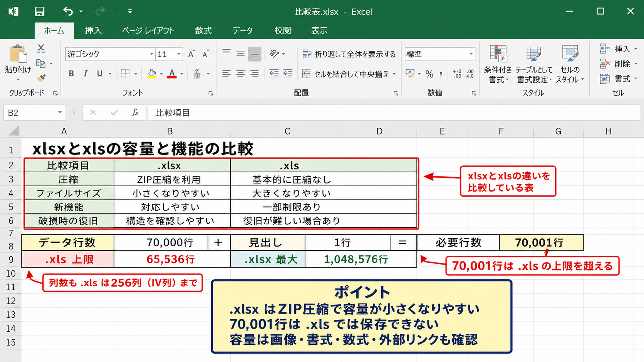Switch to the 挿入 tab

coord(93,30)
